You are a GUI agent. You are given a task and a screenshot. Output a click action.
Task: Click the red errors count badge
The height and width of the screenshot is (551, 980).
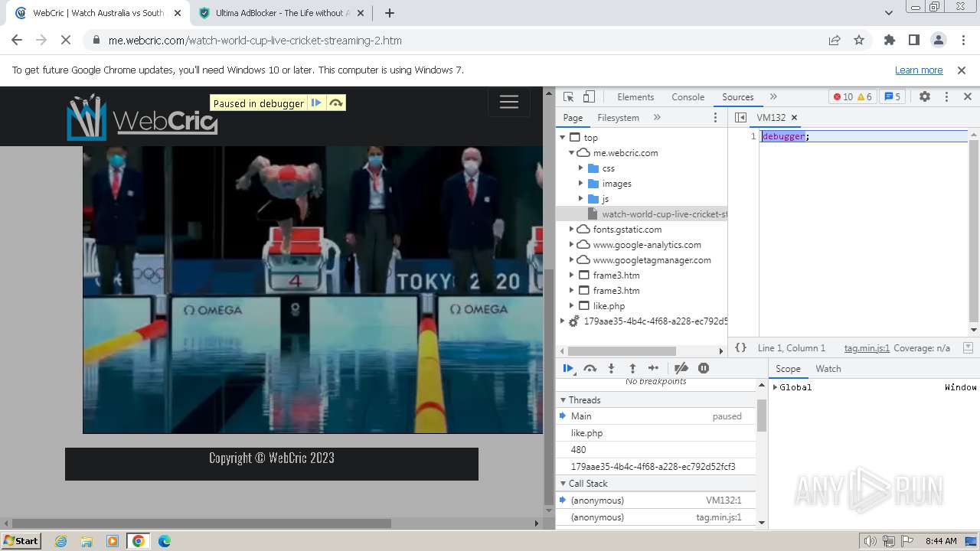point(842,97)
